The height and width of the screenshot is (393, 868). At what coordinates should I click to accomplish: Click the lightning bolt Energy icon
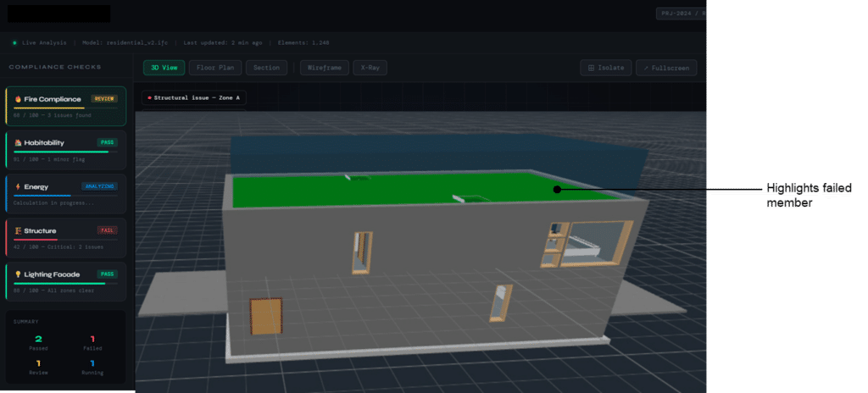[x=18, y=187]
